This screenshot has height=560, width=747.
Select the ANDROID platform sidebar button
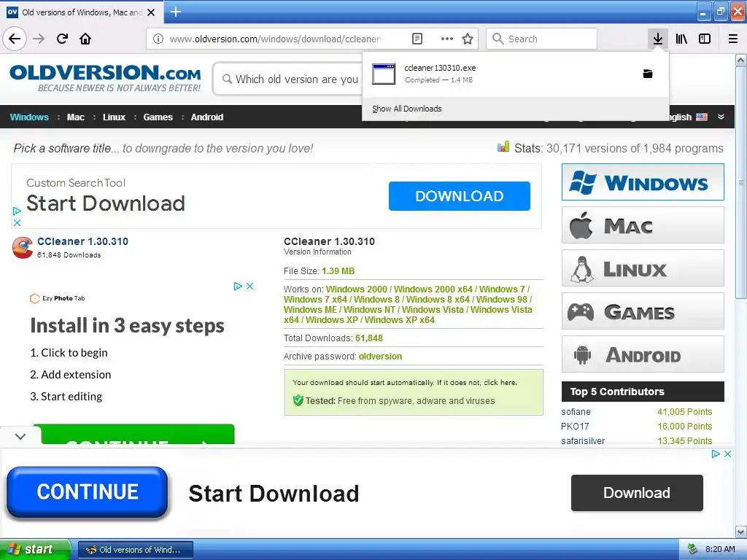click(643, 354)
